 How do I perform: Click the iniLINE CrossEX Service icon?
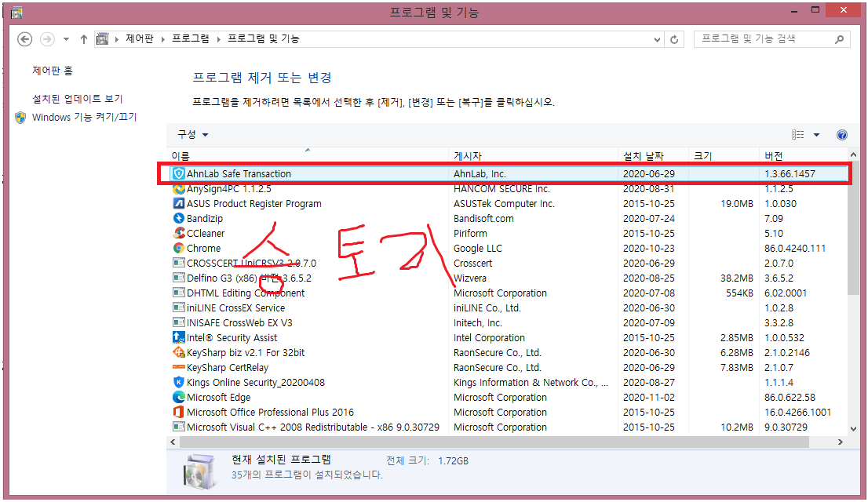click(x=178, y=308)
